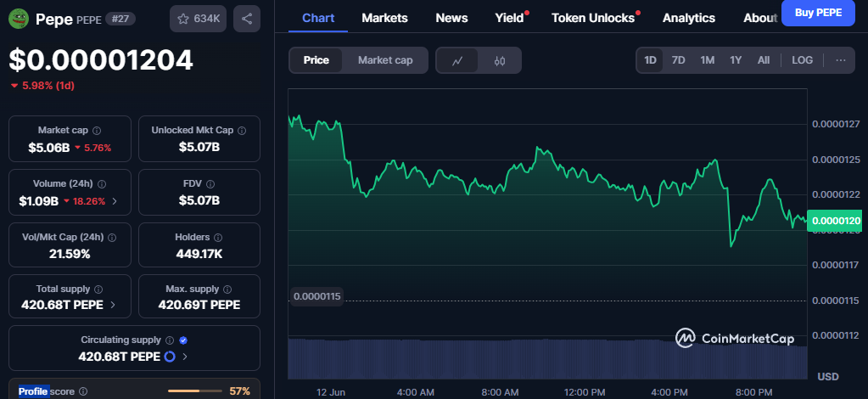The width and height of the screenshot is (868, 399).
Task: Select Price chart mode
Action: [x=316, y=60]
